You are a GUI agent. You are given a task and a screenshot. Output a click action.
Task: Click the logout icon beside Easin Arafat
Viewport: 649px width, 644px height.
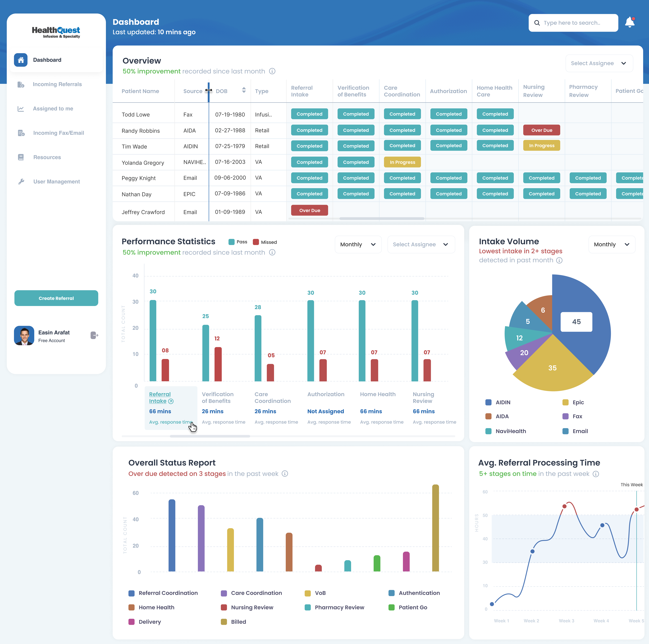pyautogui.click(x=94, y=335)
